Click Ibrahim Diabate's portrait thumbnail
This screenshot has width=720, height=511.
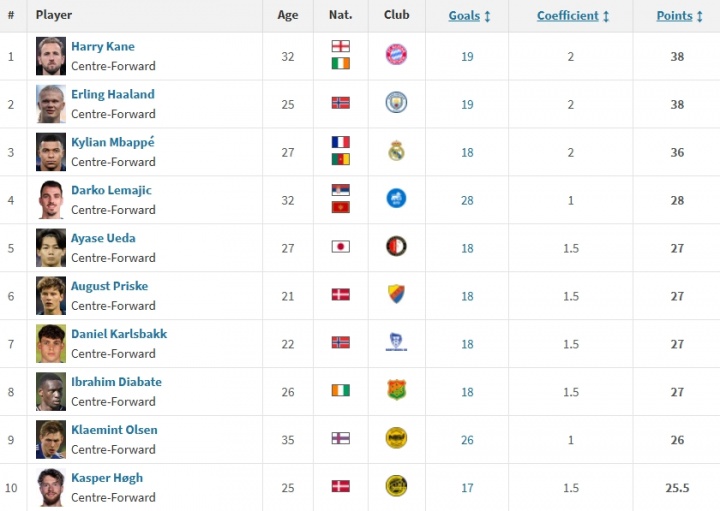click(51, 391)
